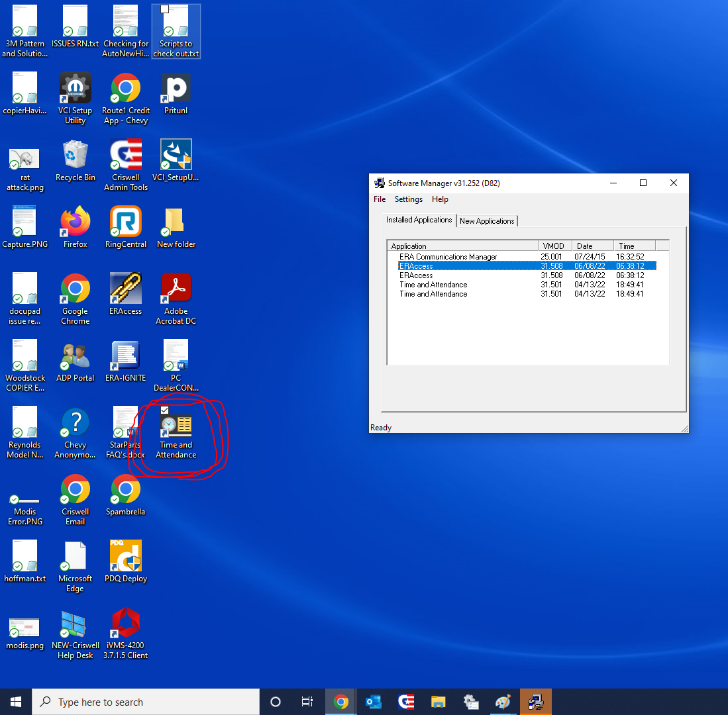Launch Adobe Acrobat DC

(x=176, y=299)
